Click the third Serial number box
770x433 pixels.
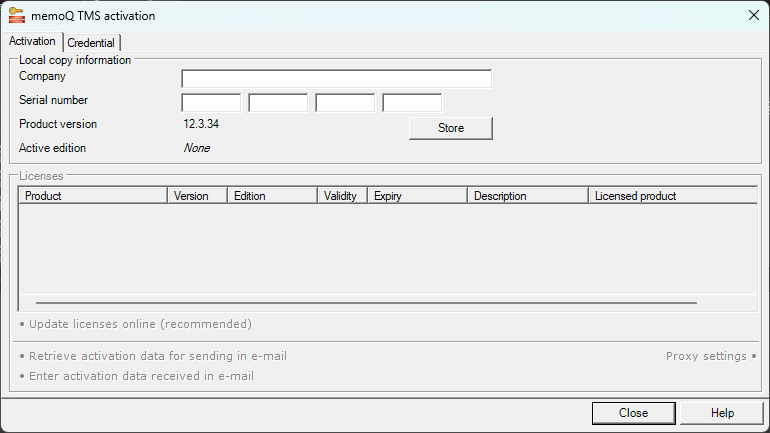345,103
